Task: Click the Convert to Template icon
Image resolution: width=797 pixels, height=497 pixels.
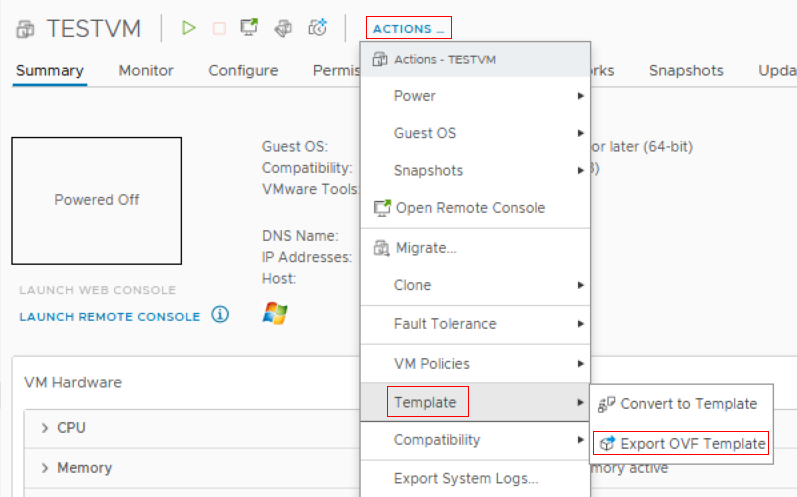Action: (606, 404)
